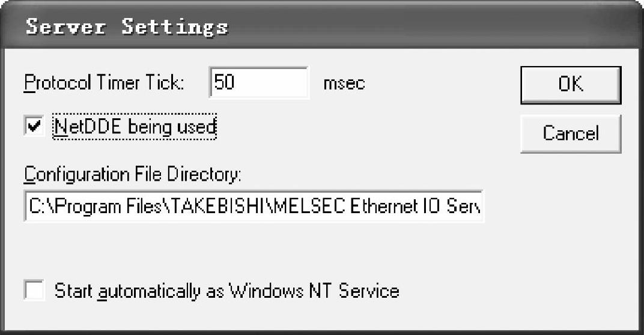Click the Configuration File Directory path field

point(254,206)
